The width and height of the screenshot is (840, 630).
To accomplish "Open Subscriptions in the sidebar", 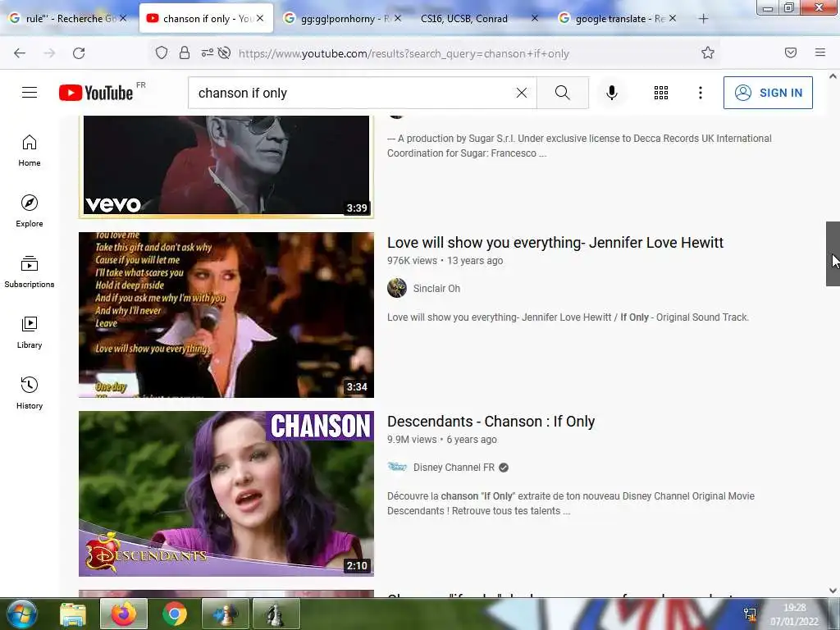I will [30, 272].
